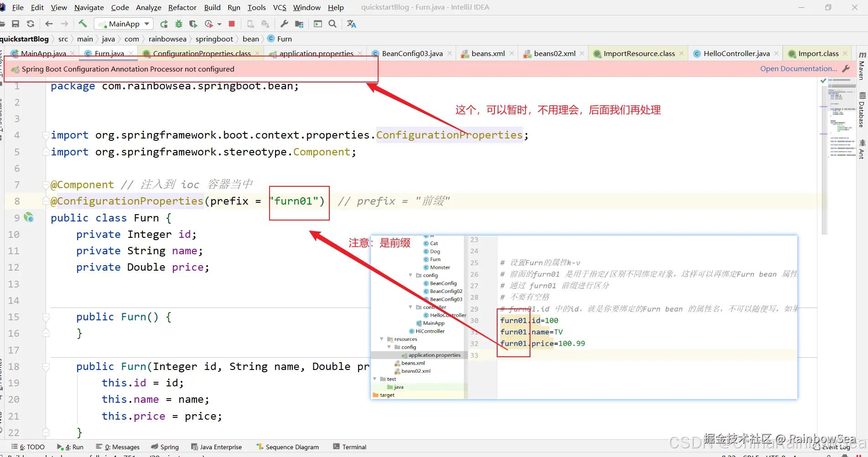Click the Save All toolbar icon
The width and height of the screenshot is (868, 457).
[16, 24]
